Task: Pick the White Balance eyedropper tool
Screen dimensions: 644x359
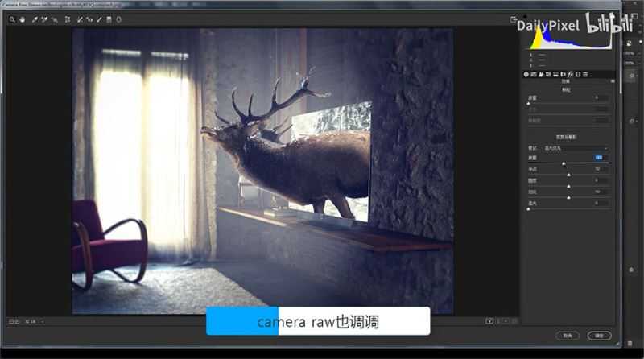Action: pos(35,19)
